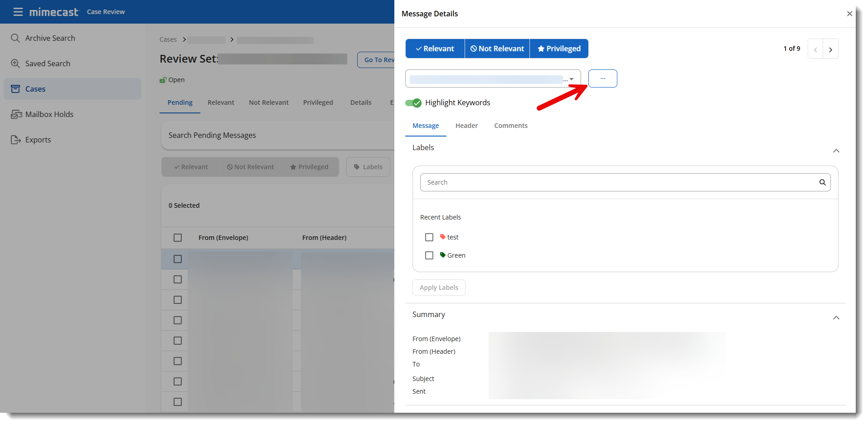Click the red tag swatch next to test
The height and width of the screenshot is (425, 868).
443,237
